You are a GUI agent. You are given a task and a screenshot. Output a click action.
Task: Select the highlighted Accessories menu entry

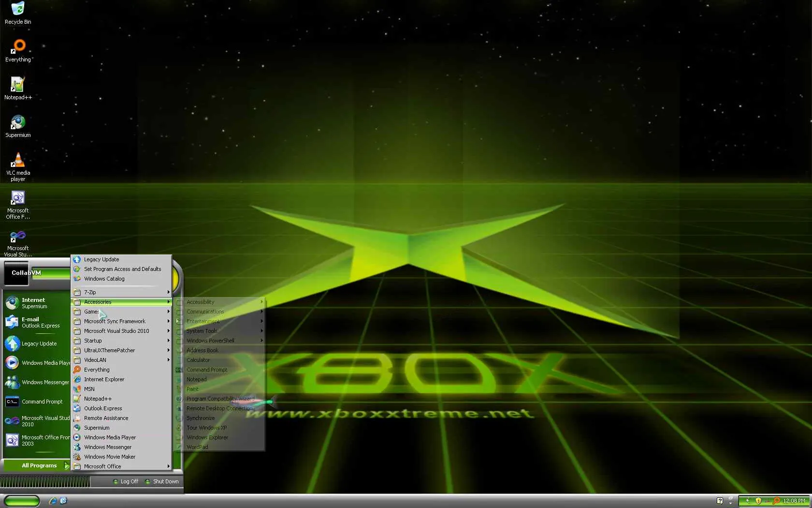point(121,302)
